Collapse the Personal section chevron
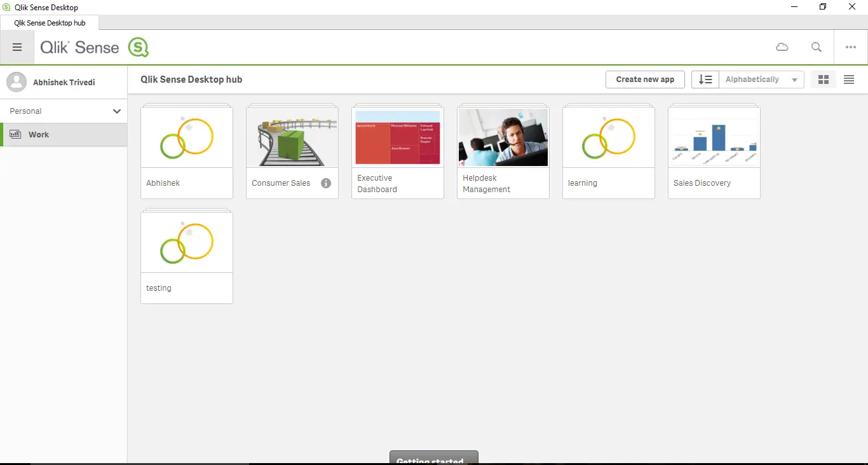The height and width of the screenshot is (465, 868). 117,111
